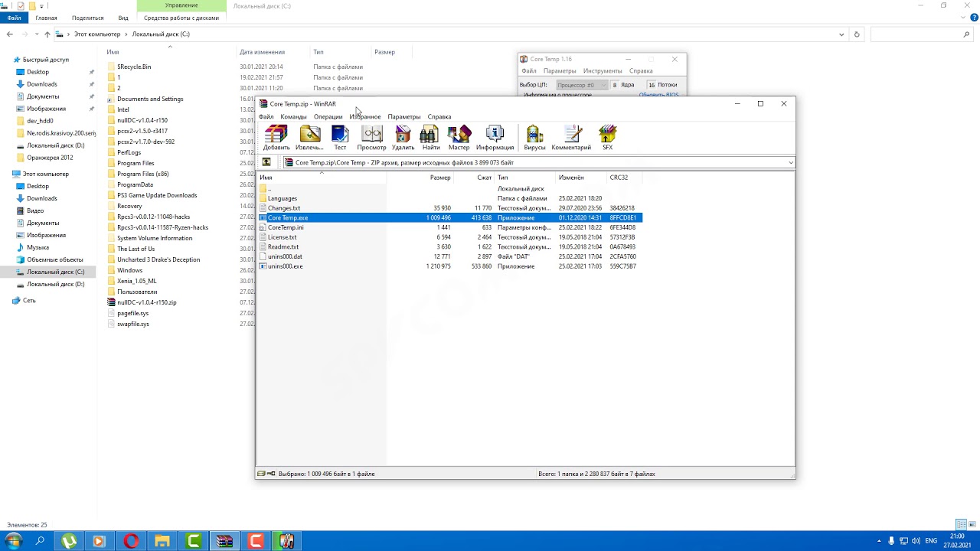Click the Explorer search input field

[922, 34]
